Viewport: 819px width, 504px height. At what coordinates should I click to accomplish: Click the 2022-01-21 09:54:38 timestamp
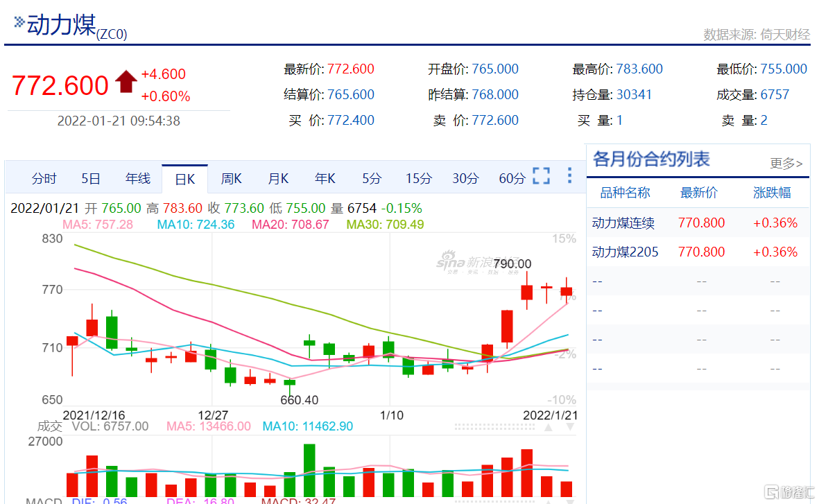(119, 121)
